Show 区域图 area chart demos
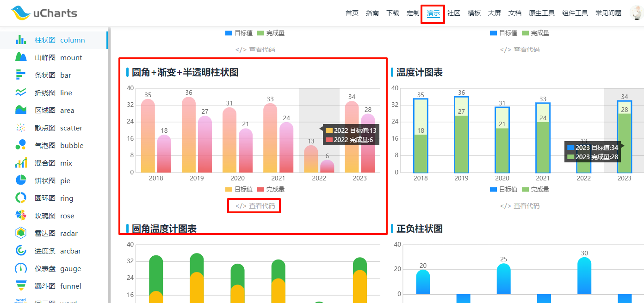 (54, 111)
